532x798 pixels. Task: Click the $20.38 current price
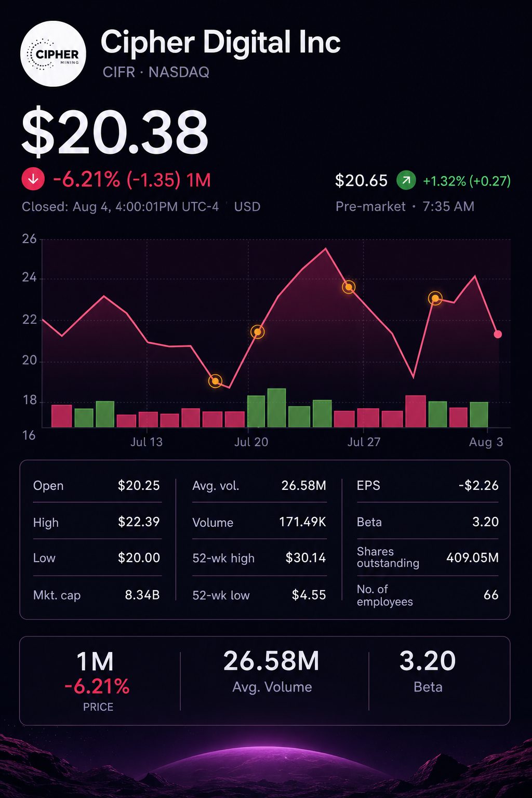tap(115, 132)
